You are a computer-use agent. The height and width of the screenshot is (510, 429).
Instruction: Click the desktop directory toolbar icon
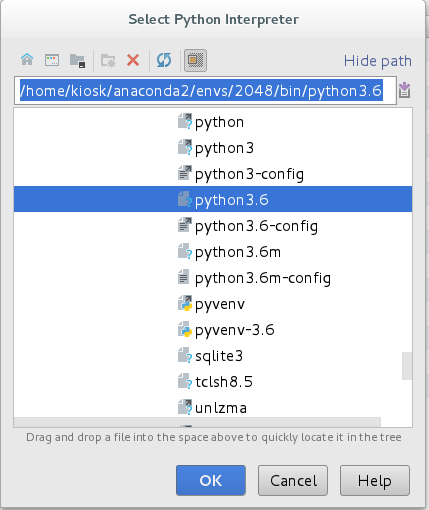[x=52, y=60]
